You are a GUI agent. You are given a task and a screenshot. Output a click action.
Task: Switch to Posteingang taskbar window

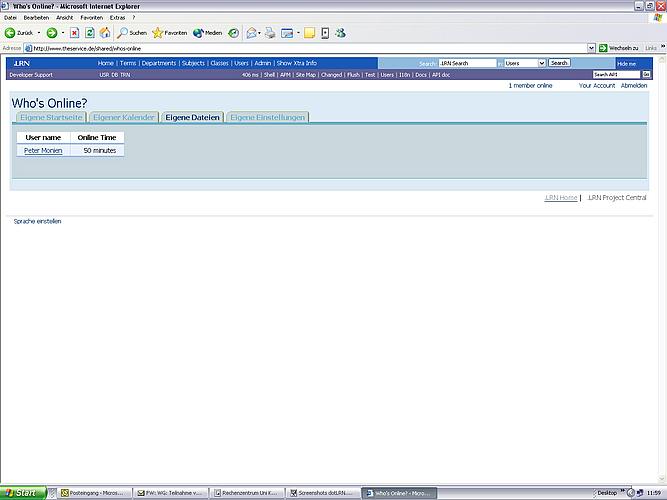(x=94, y=493)
